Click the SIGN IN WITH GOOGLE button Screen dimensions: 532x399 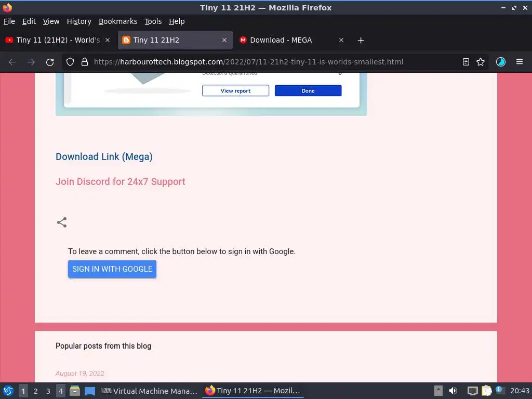(112, 269)
